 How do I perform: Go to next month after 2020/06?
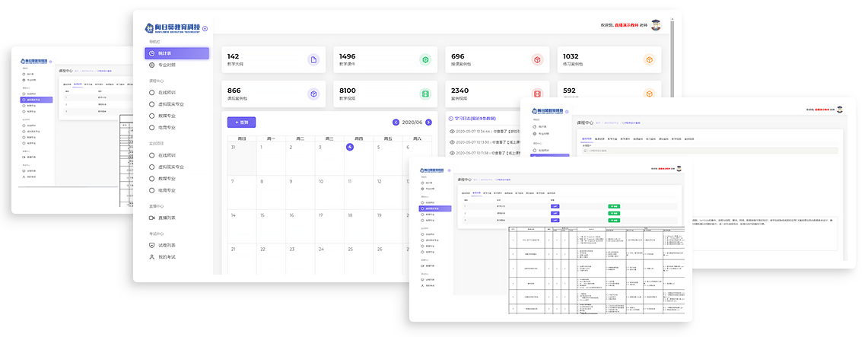pos(428,122)
